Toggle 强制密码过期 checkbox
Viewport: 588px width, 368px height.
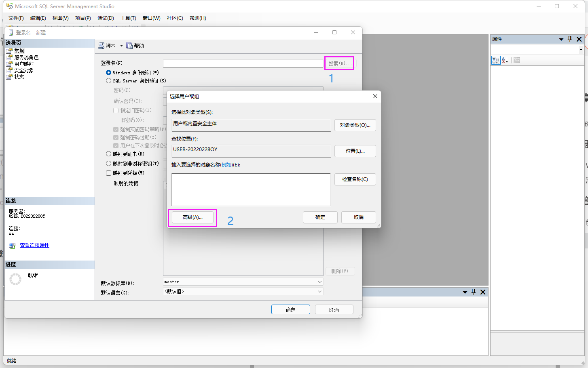[116, 137]
